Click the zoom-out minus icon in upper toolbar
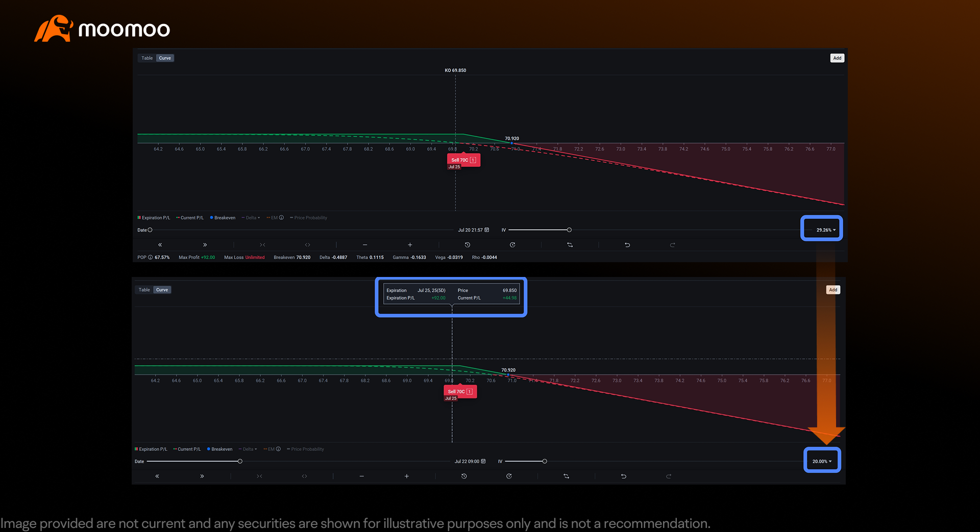 (x=365, y=245)
